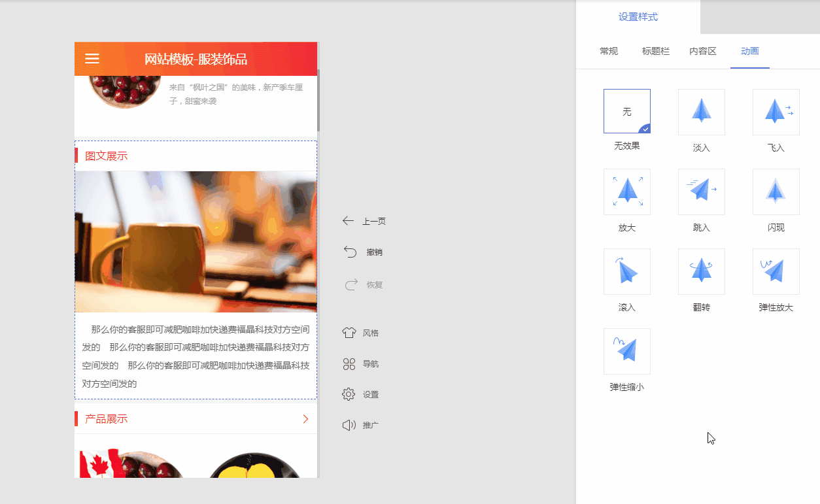Image resolution: width=820 pixels, height=504 pixels.
Task: Choose the 滚入 roll-in animation icon
Action: pos(627,271)
